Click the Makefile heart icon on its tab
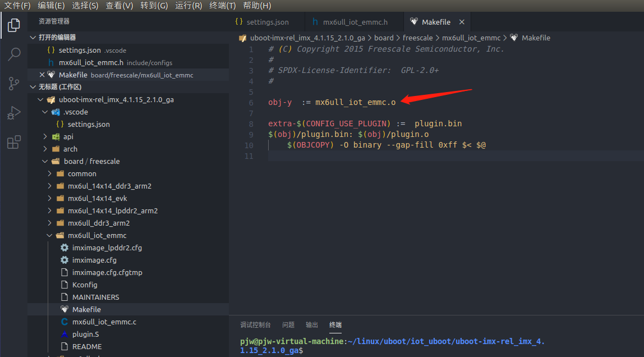644x357 pixels. point(416,21)
